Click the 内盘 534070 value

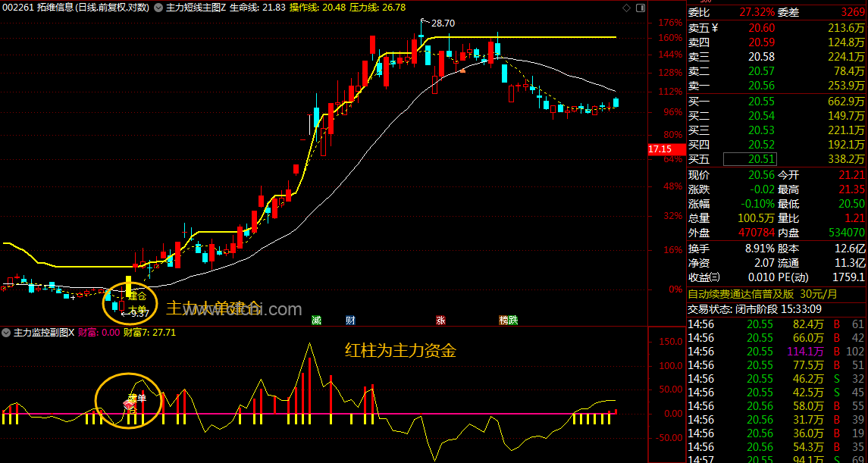(x=847, y=233)
